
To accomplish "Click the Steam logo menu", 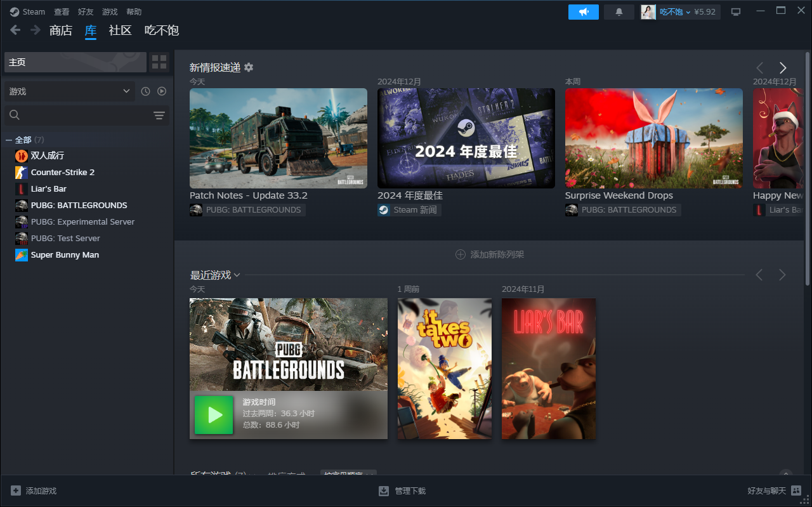I will click(x=27, y=11).
